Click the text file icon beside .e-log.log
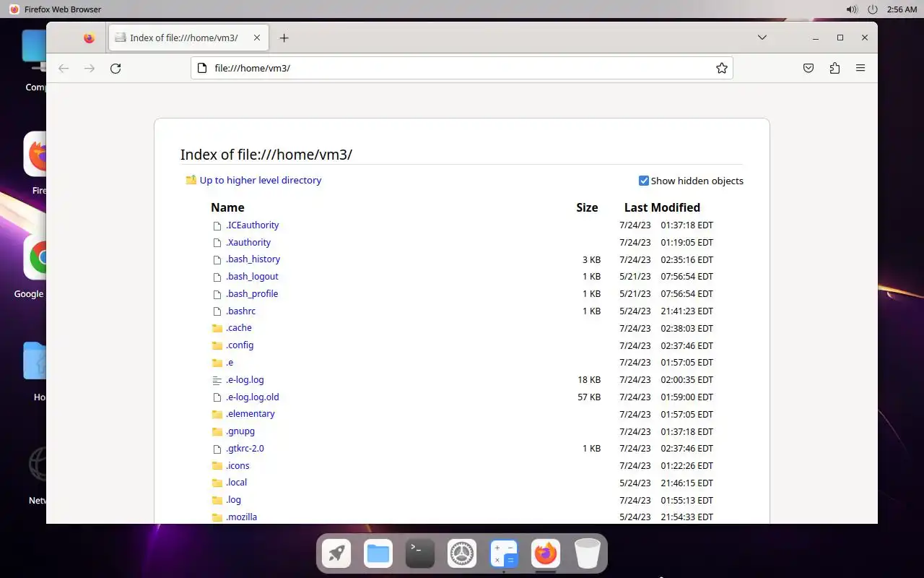Screen dimensions: 924x578 (217, 380)
